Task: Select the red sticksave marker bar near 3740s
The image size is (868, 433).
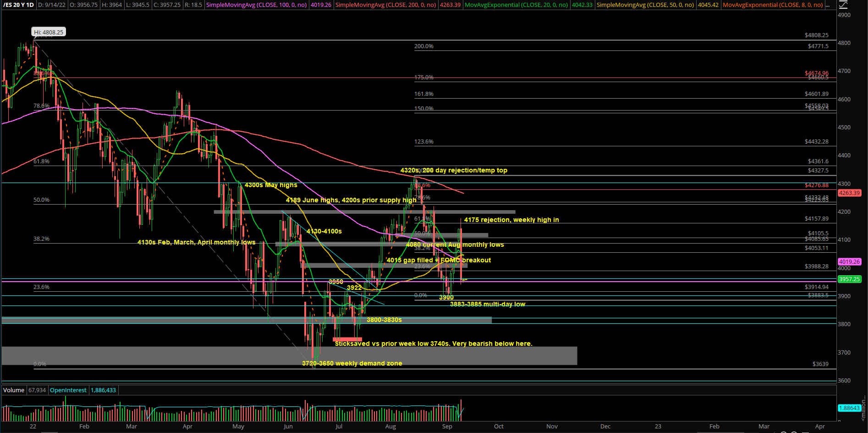Action: [x=347, y=339]
